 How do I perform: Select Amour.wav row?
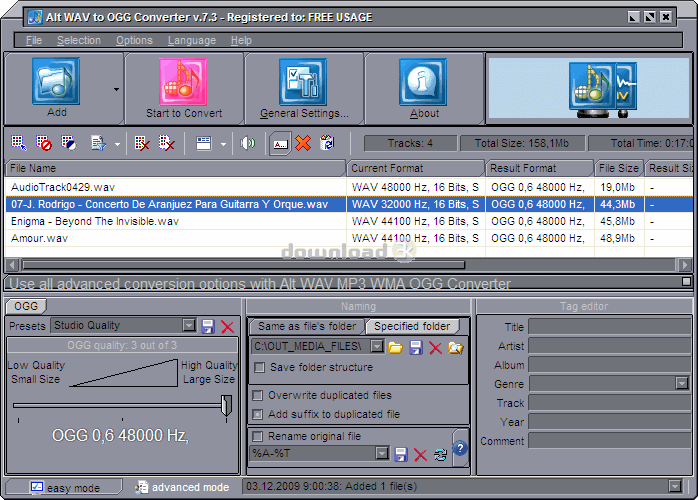349,238
